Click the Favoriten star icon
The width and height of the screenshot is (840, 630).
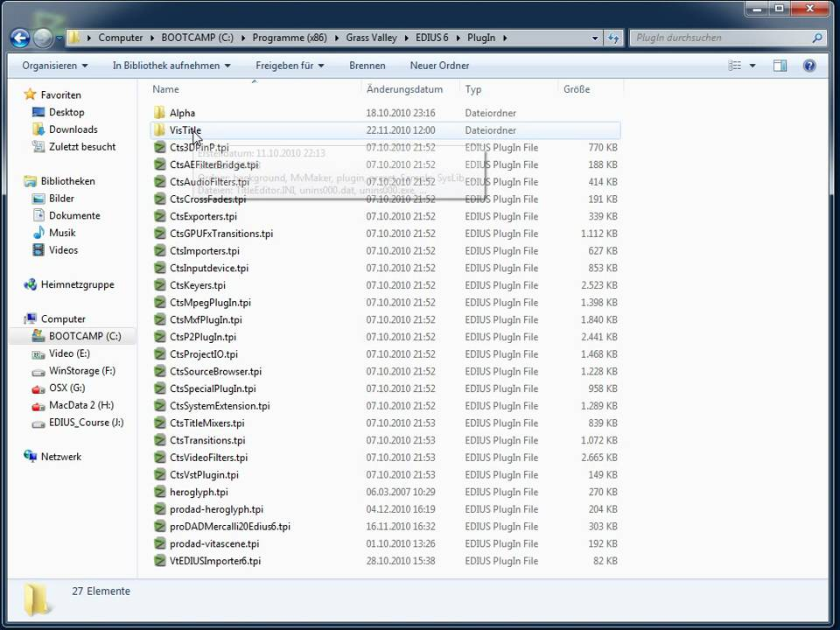(x=30, y=94)
